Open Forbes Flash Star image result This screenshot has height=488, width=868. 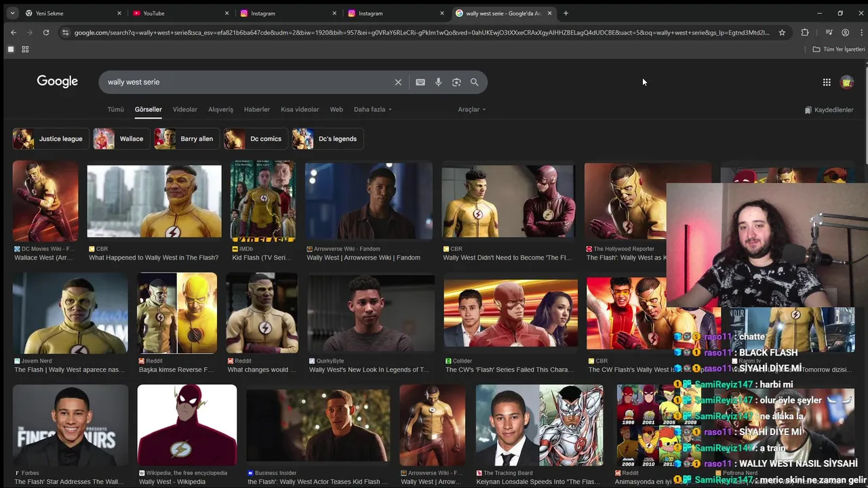(71, 425)
